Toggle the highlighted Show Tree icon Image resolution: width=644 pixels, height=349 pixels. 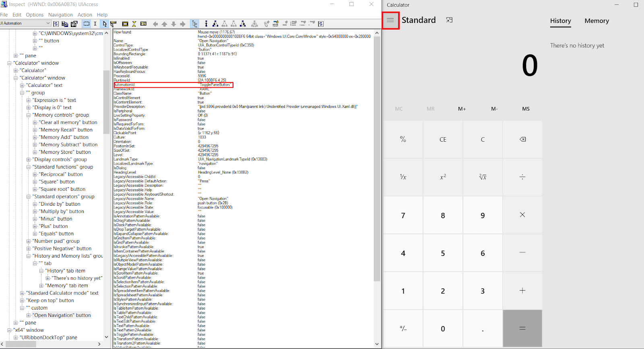(195, 24)
